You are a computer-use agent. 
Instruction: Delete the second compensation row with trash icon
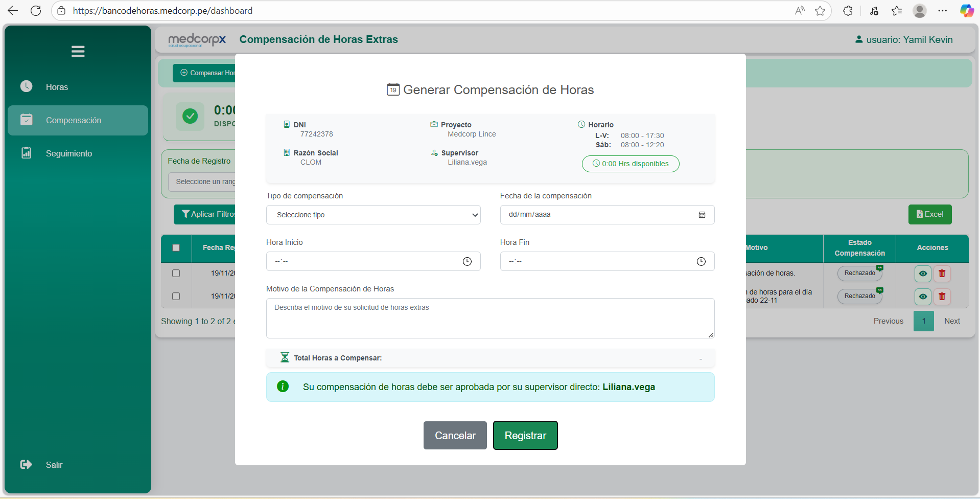tap(942, 297)
